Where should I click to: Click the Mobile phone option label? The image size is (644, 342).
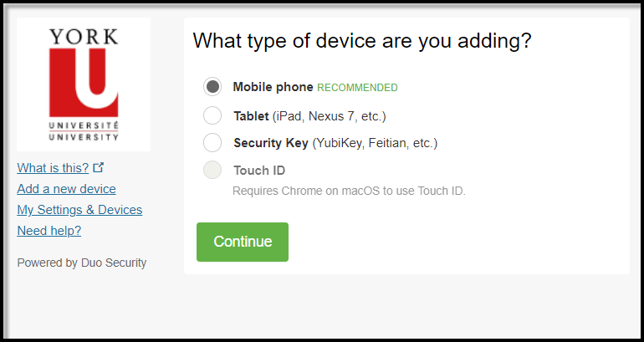(x=273, y=87)
